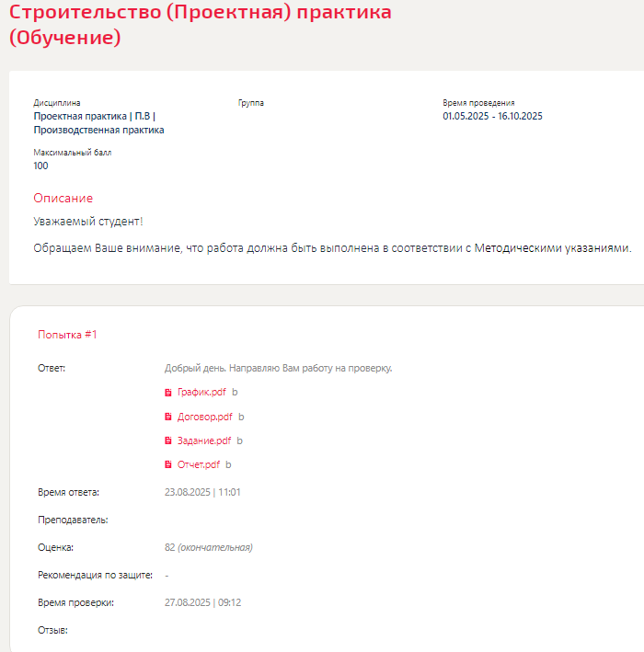Click the Группа field label
The width and height of the screenshot is (644, 652).
click(251, 103)
